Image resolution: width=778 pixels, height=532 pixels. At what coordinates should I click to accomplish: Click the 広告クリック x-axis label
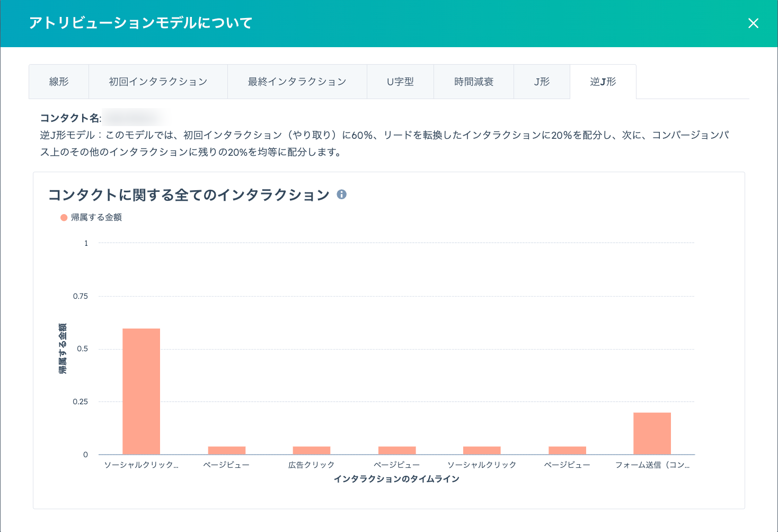pos(312,465)
